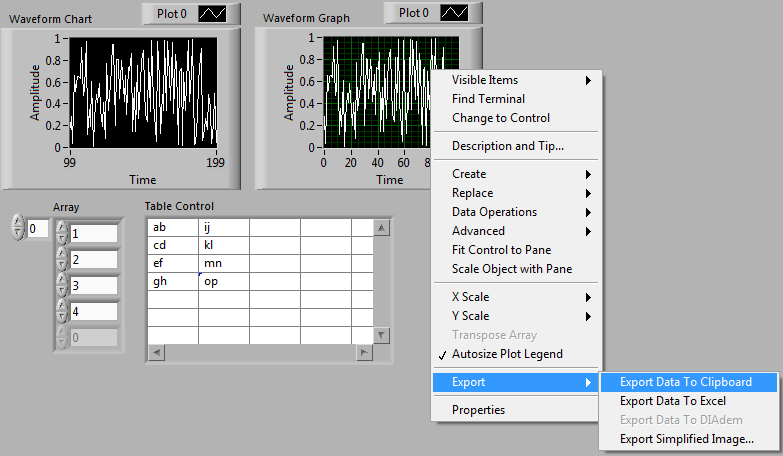
Task: Click the Waveform Chart plot area
Action: 143,92
